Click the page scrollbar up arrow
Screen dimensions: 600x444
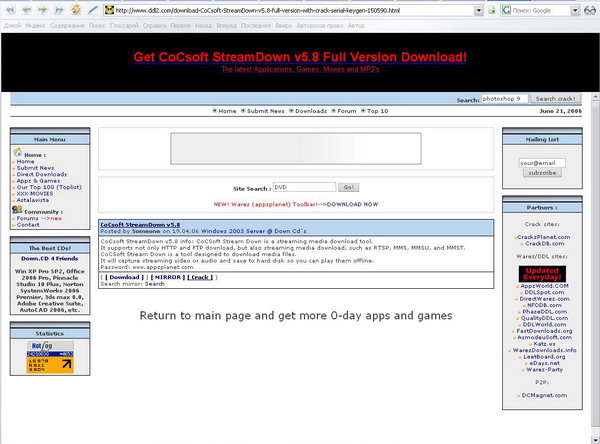[x=595, y=97]
